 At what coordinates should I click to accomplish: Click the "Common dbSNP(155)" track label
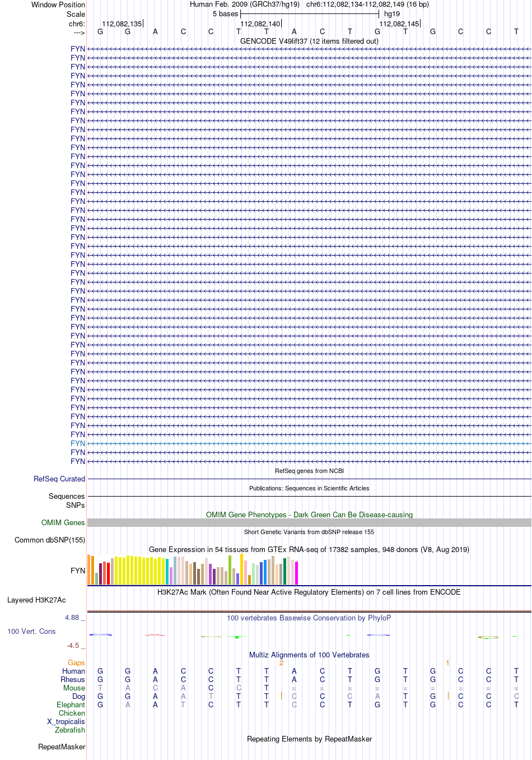[50, 540]
